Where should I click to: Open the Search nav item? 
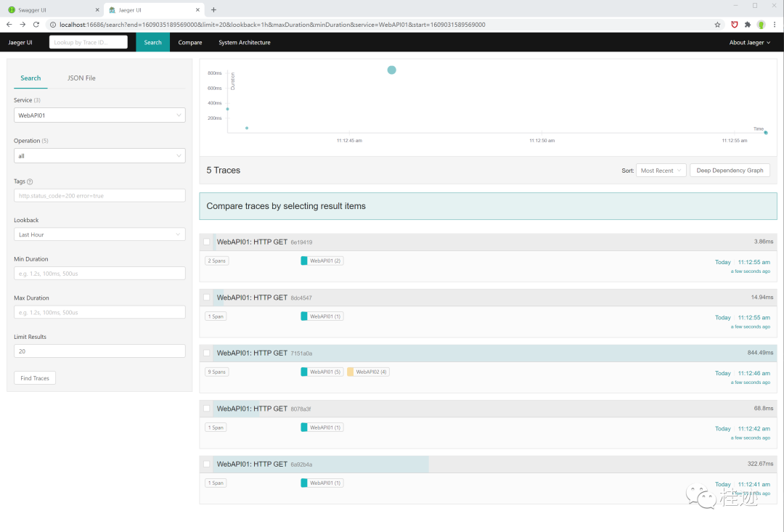(x=152, y=43)
